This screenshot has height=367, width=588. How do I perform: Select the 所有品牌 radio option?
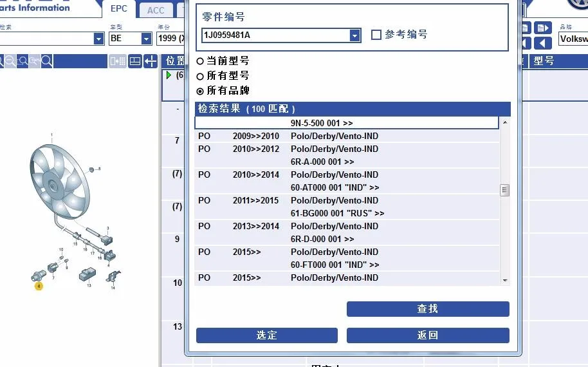200,91
